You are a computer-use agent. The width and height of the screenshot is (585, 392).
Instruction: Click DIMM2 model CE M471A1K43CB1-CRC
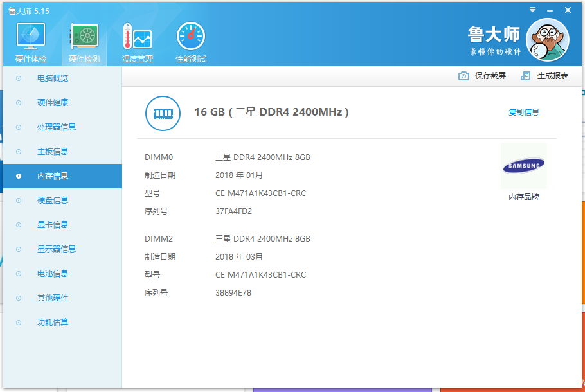[260, 275]
